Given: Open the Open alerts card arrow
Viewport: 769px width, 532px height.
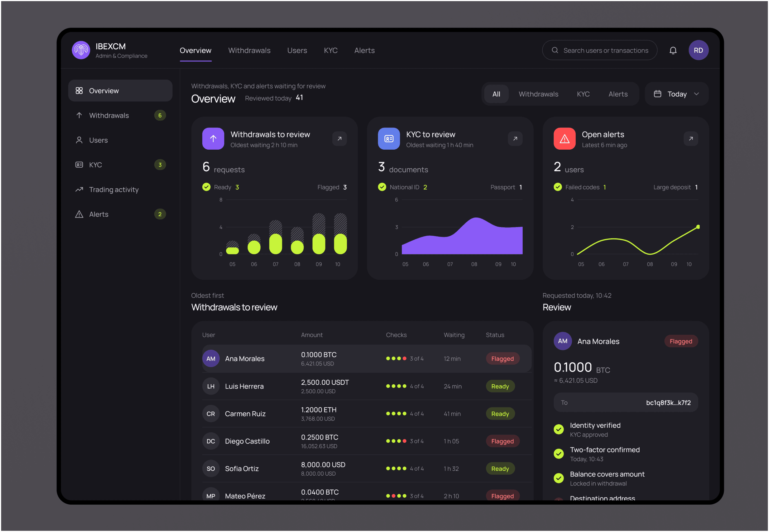Looking at the screenshot, I should 691,139.
